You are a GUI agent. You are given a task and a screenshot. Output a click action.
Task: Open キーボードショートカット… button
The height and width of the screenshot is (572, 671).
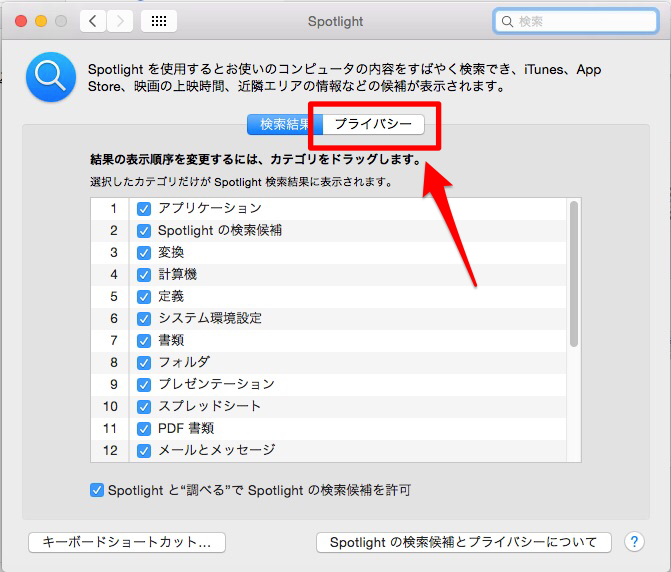pyautogui.click(x=127, y=542)
